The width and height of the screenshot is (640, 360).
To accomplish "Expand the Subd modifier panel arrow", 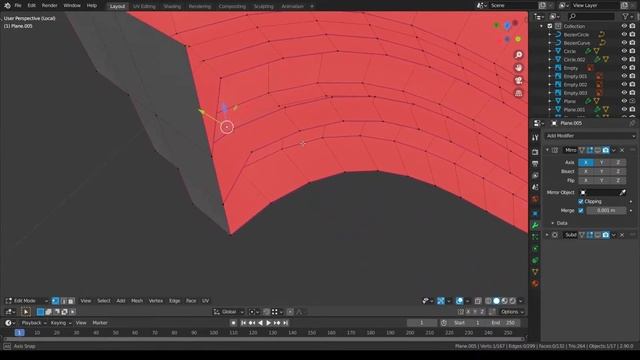I will pos(547,235).
